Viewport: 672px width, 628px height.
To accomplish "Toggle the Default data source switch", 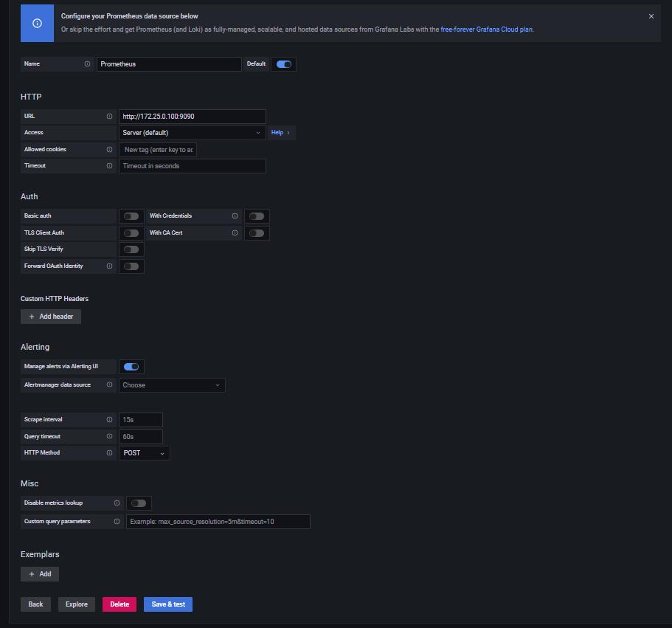I will pos(284,64).
